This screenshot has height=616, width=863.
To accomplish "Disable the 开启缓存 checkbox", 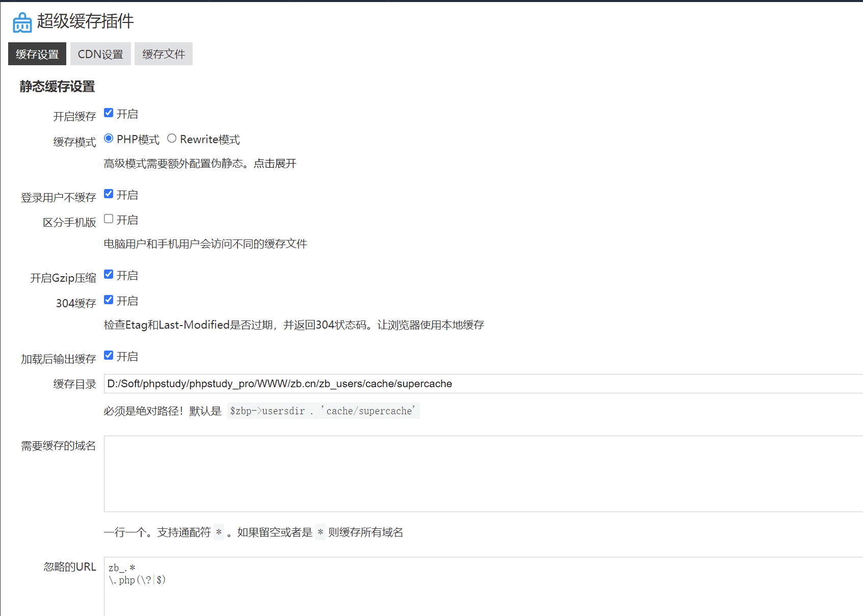I will [109, 113].
